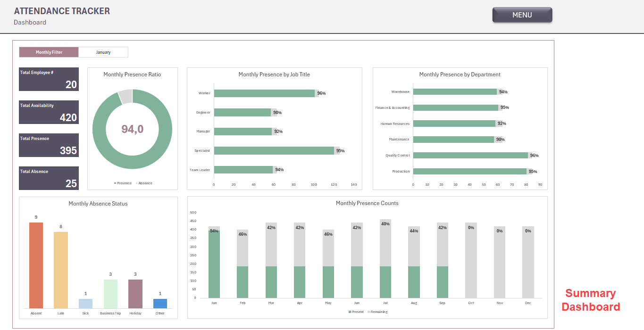The image size is (644, 330).
Task: Click the MENU button
Action: point(522,15)
